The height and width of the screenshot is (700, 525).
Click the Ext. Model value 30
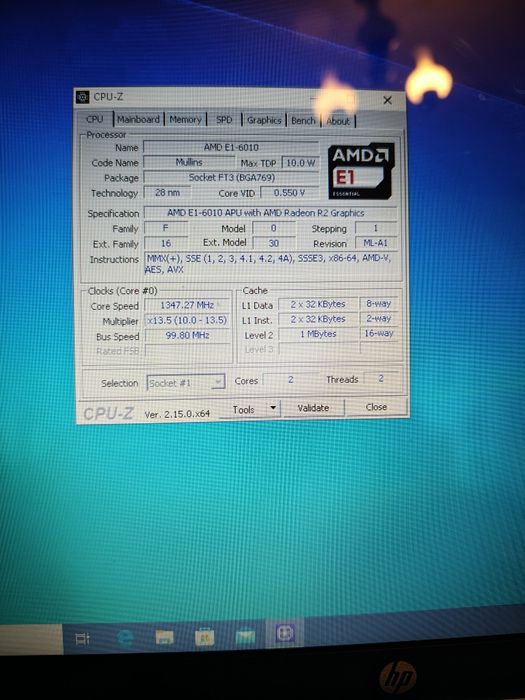tap(274, 243)
